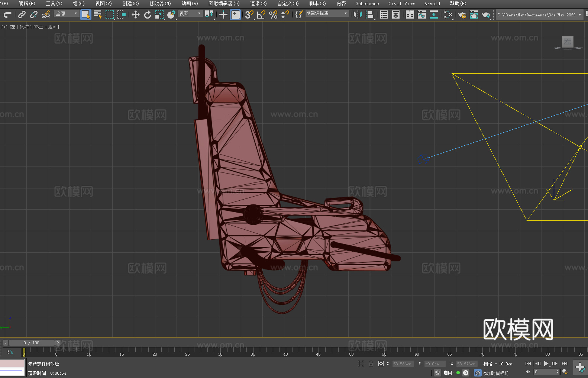Toggle the Scene Explorer
588x378 pixels.
pyautogui.click(x=384, y=14)
